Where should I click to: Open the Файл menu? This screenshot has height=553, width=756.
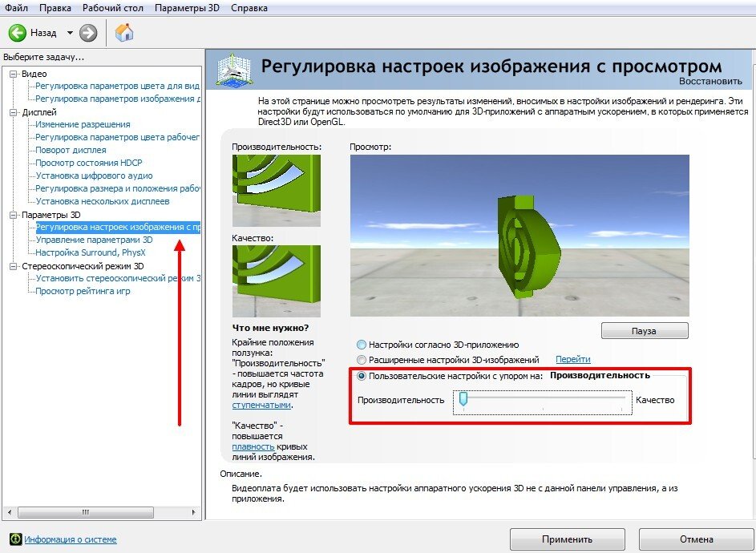click(x=18, y=8)
